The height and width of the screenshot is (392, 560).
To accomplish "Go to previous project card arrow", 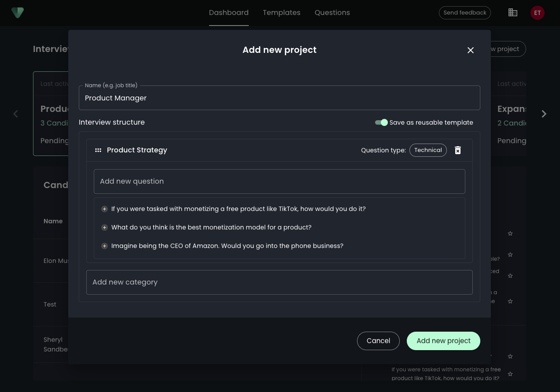I will click(16, 114).
